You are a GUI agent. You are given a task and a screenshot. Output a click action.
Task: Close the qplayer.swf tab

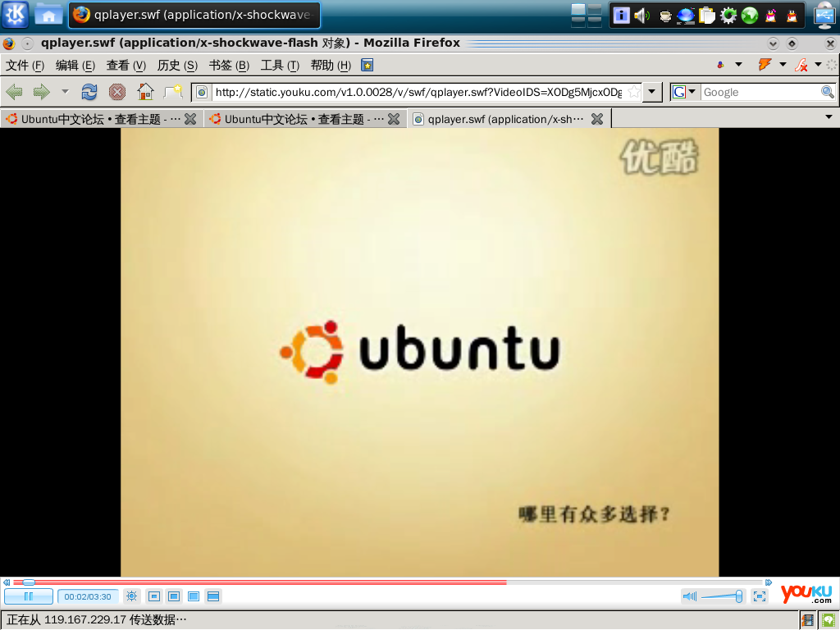[x=597, y=119]
